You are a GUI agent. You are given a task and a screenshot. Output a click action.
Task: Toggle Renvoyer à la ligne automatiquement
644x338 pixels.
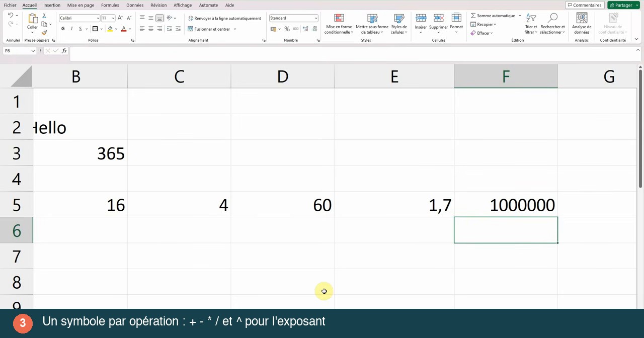pos(224,18)
